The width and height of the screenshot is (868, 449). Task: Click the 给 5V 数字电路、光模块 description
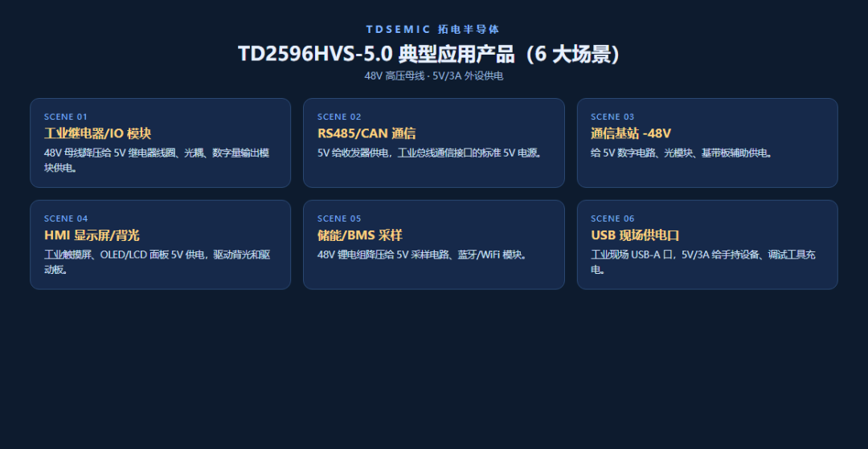pyautogui.click(x=682, y=153)
